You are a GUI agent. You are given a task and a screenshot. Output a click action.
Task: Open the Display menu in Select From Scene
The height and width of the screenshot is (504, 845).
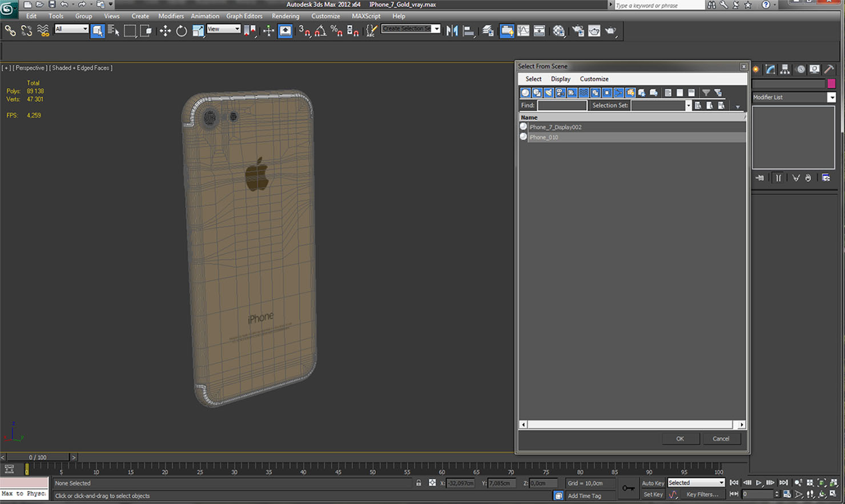tap(561, 79)
